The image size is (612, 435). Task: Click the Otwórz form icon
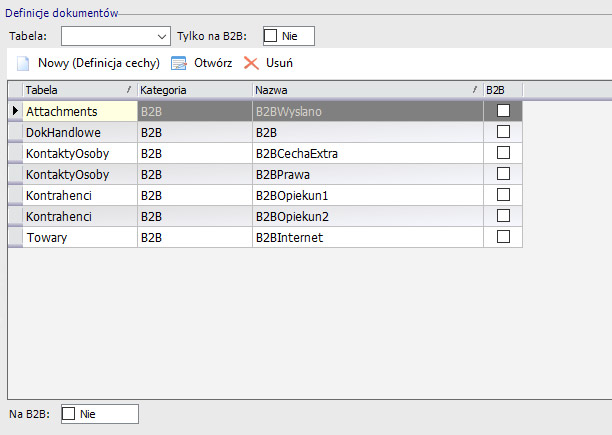[x=179, y=63]
